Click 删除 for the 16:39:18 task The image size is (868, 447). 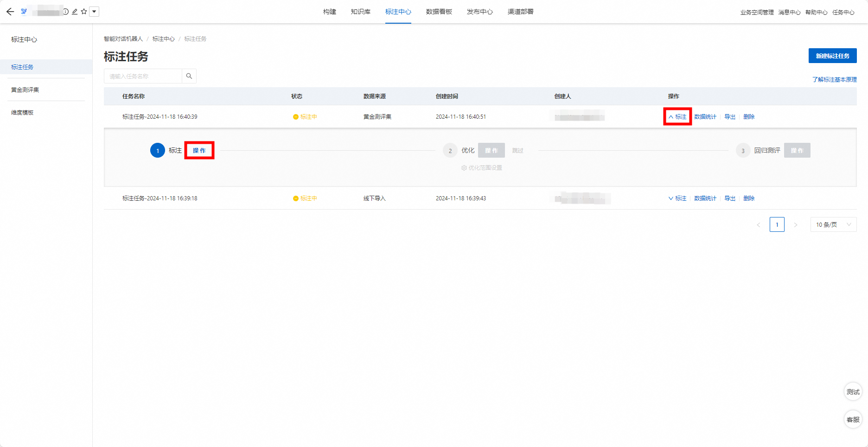click(749, 198)
